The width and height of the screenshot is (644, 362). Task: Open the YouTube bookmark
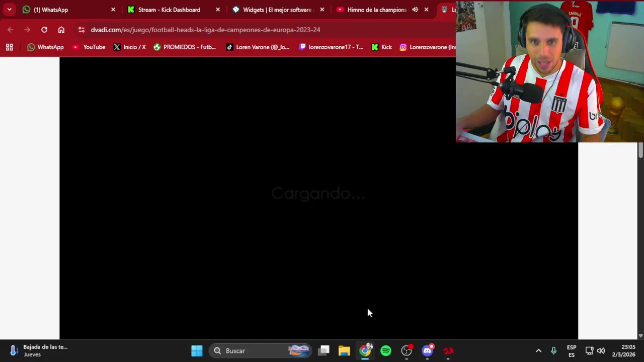[89, 47]
